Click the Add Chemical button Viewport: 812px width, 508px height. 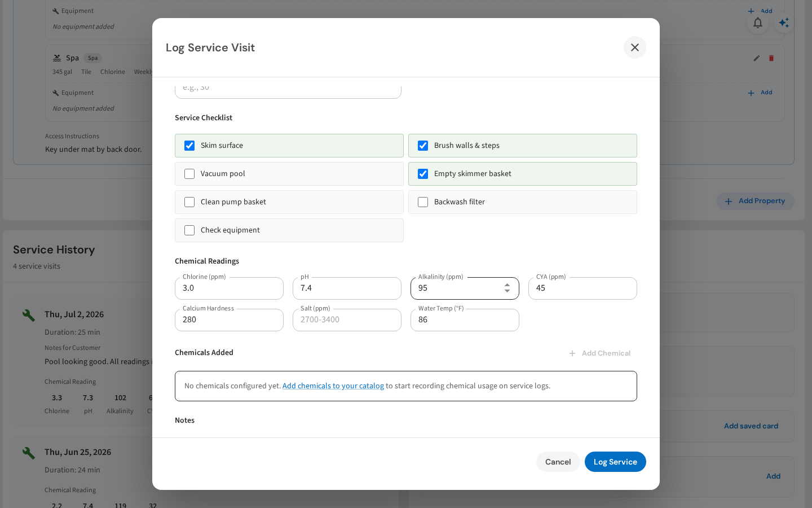pyautogui.click(x=599, y=353)
